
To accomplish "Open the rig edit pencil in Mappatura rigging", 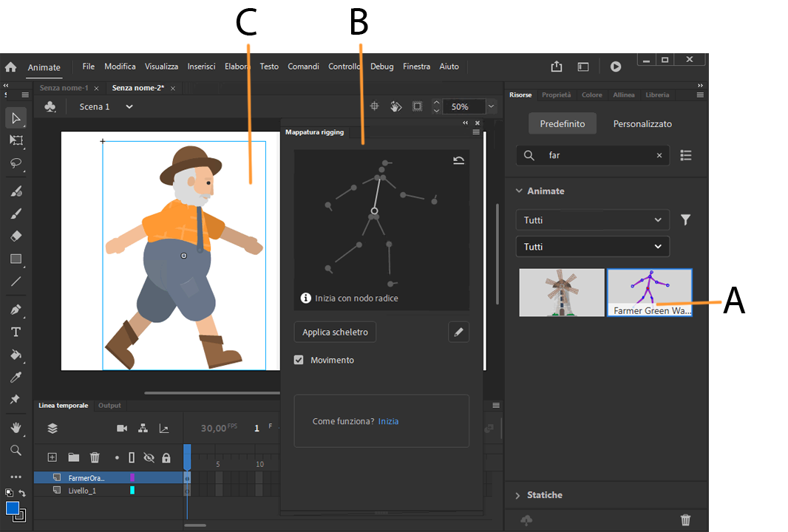I will click(x=458, y=332).
